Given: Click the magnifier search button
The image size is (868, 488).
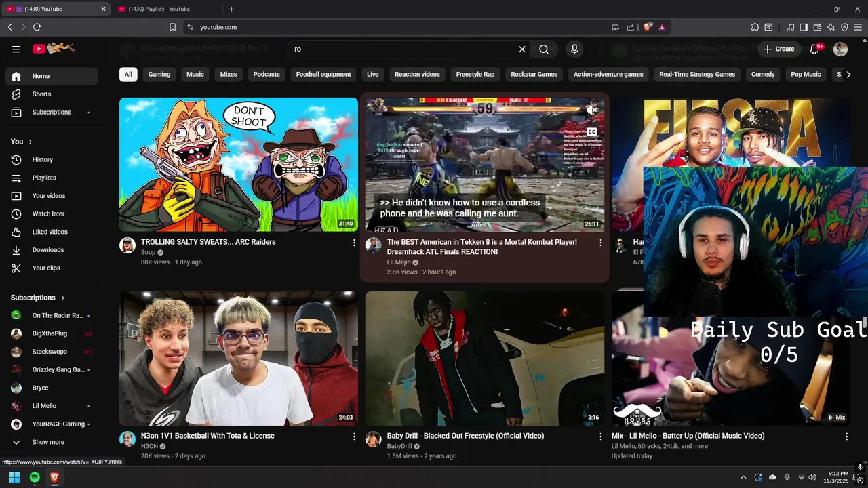Looking at the screenshot, I should tap(544, 49).
